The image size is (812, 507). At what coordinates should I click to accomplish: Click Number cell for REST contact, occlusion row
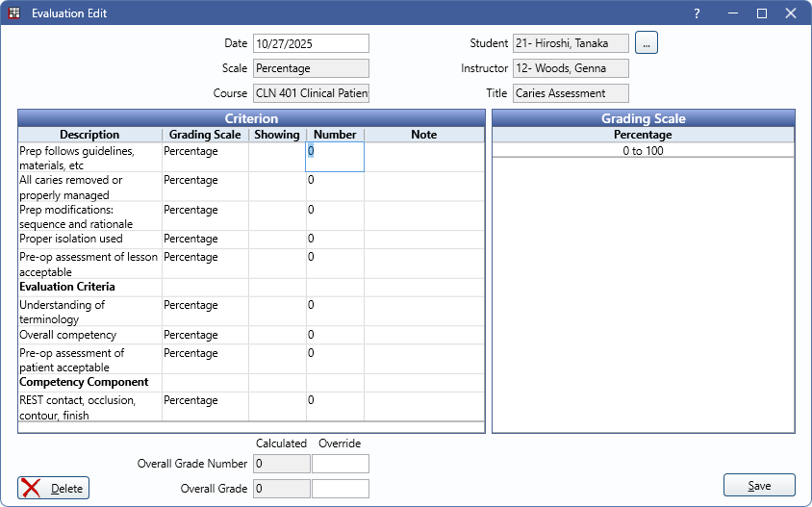point(335,406)
